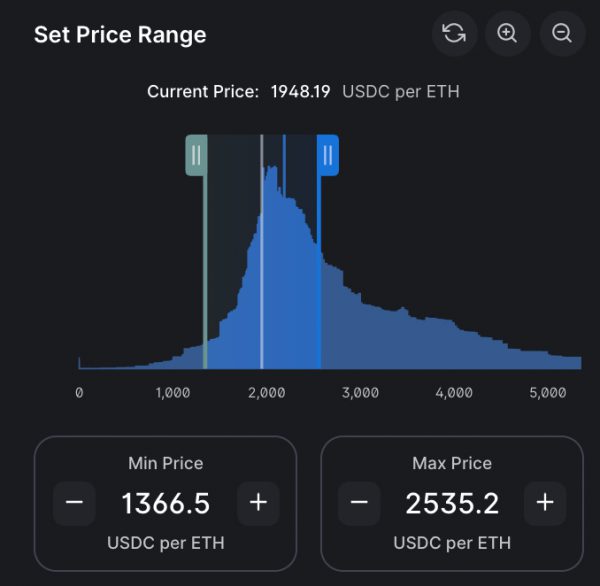The height and width of the screenshot is (586, 600).
Task: Select the current price value 1948.19
Action: tap(300, 92)
